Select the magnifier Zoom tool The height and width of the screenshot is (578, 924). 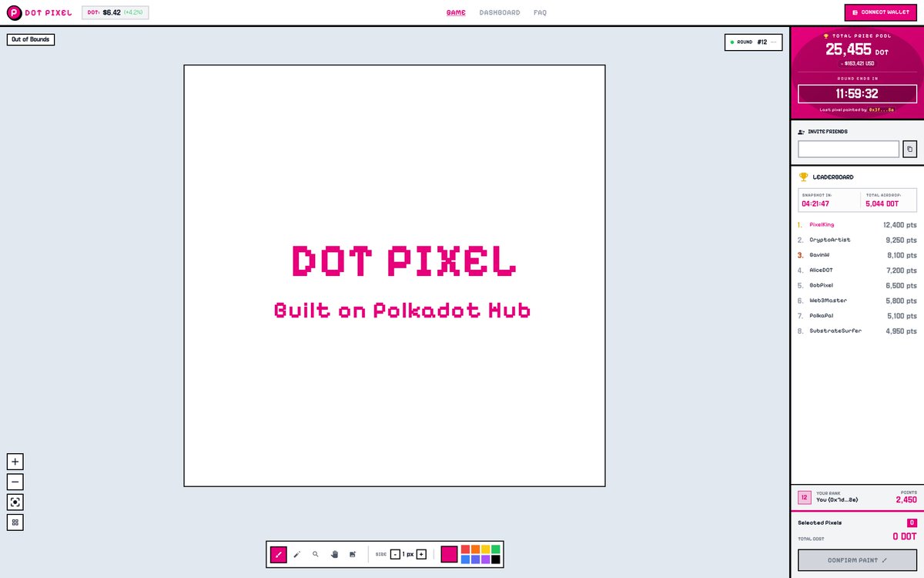314,553
